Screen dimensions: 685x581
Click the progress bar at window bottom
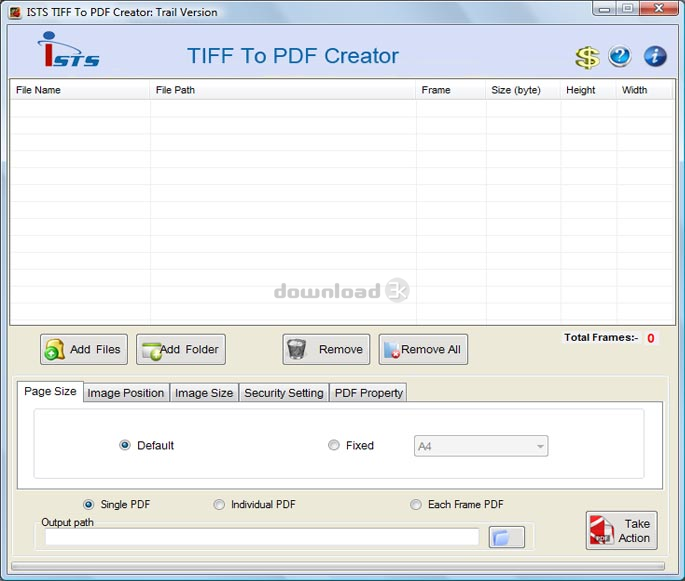[x=338, y=566]
